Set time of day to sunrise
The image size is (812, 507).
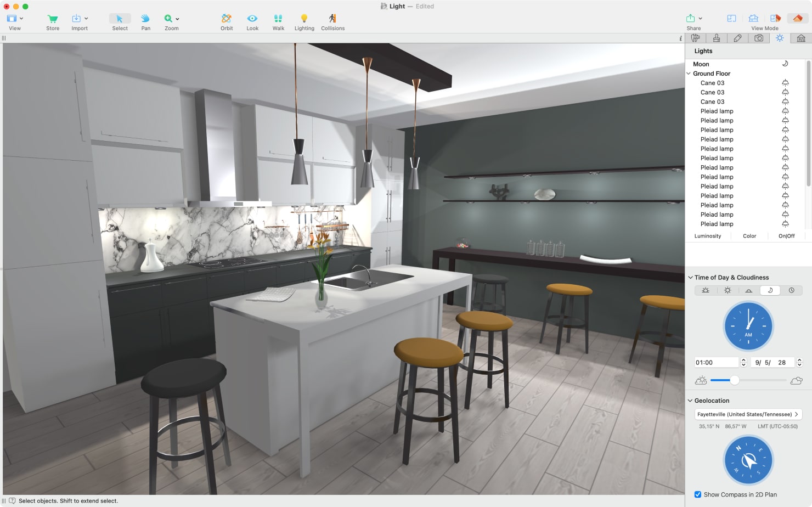tap(706, 290)
